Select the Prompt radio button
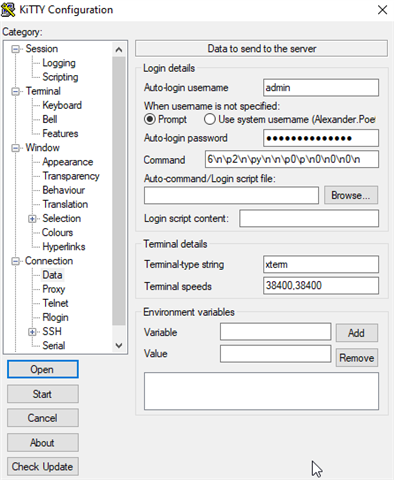 click(x=150, y=119)
